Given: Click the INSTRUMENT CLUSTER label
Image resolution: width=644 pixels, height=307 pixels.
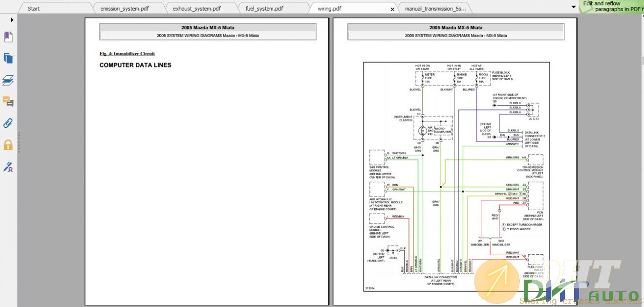Looking at the screenshot, I should [x=404, y=119].
